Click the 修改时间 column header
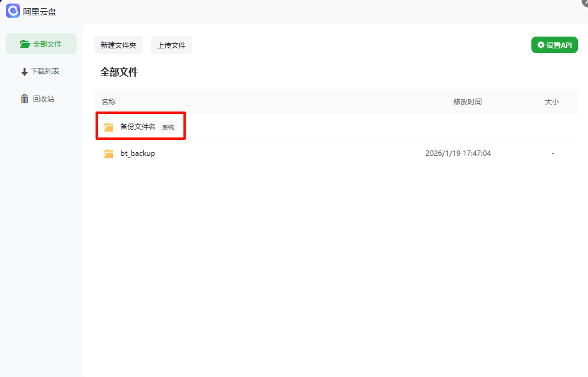This screenshot has width=588, height=377. click(x=467, y=102)
